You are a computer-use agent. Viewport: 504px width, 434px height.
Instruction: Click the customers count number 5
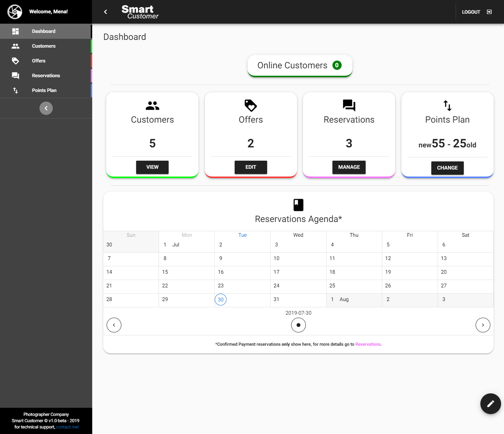pyautogui.click(x=152, y=143)
